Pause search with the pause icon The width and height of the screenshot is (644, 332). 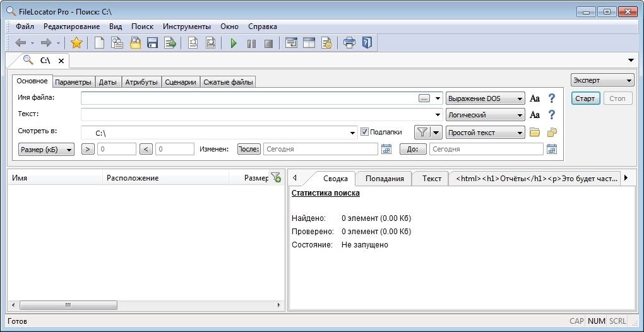[x=251, y=43]
